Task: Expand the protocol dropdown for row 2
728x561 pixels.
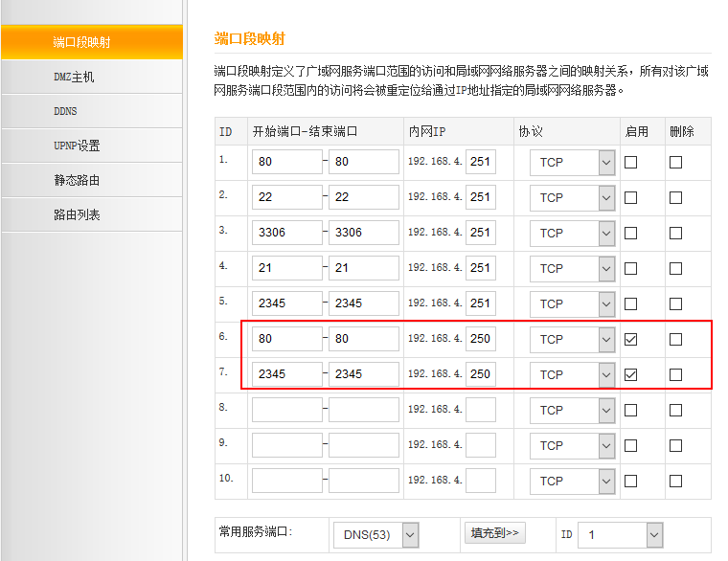Action: point(573,197)
